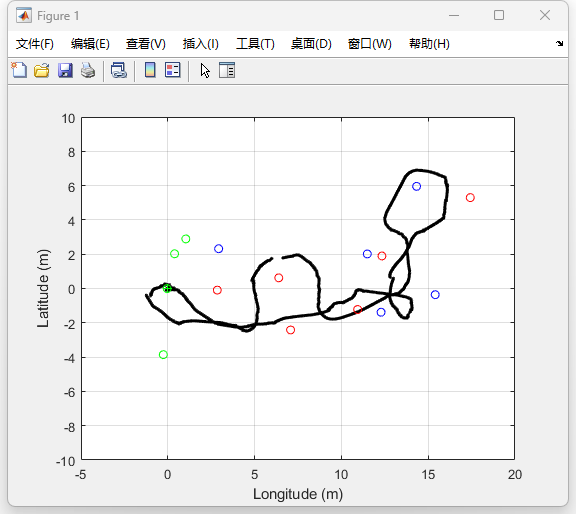This screenshot has width=576, height=514.
Task: Open file using the folder icon
Action: (x=42, y=70)
